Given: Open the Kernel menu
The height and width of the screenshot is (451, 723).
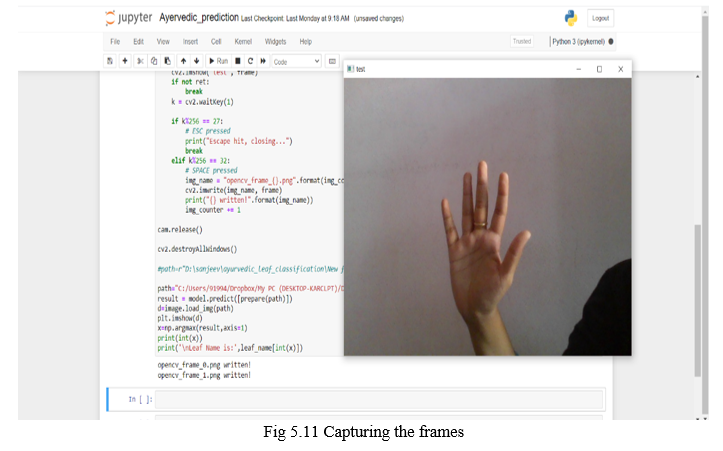Looking at the screenshot, I should [x=243, y=41].
